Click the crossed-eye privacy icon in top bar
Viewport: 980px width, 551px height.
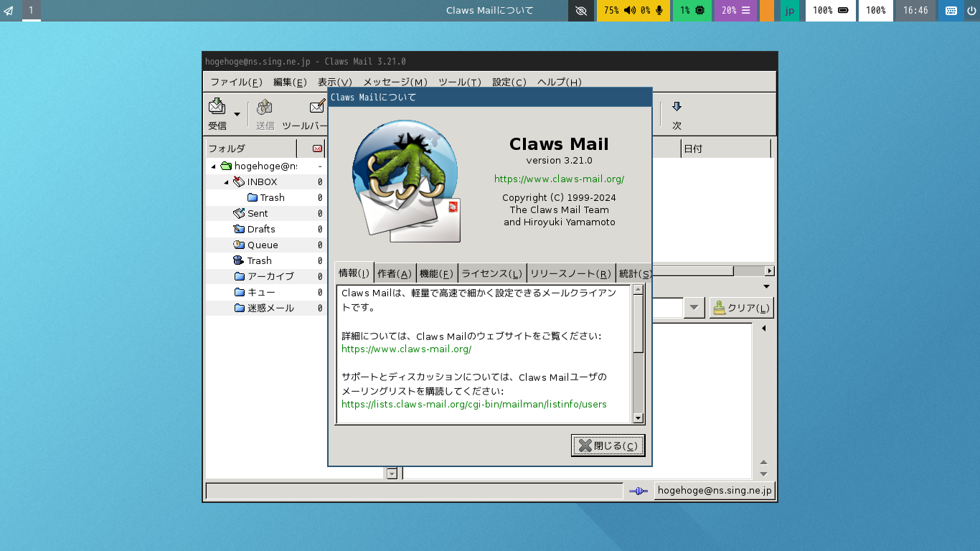(581, 10)
